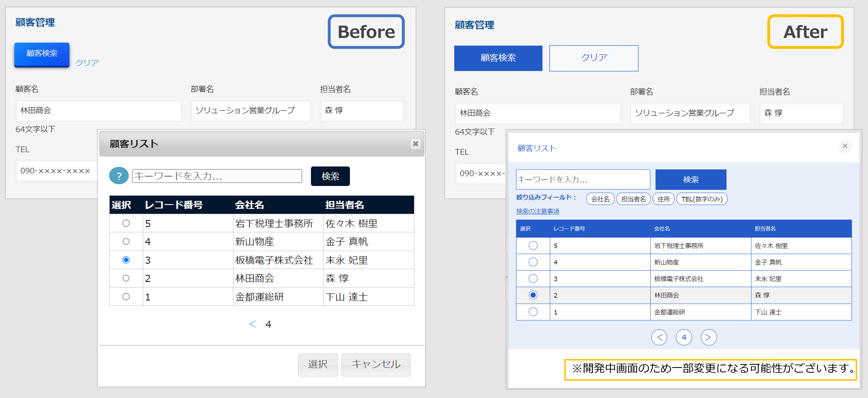Screen dimensions: 868x398
Task: Select record 1 radio in After list
Action: click(x=533, y=312)
